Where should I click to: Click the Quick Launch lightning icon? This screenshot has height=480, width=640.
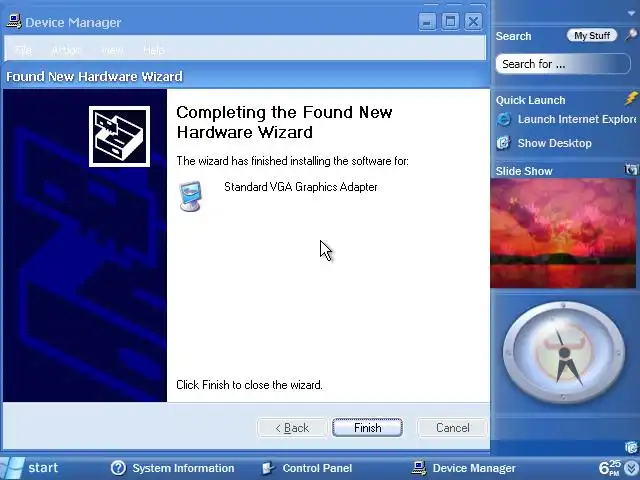(631, 98)
